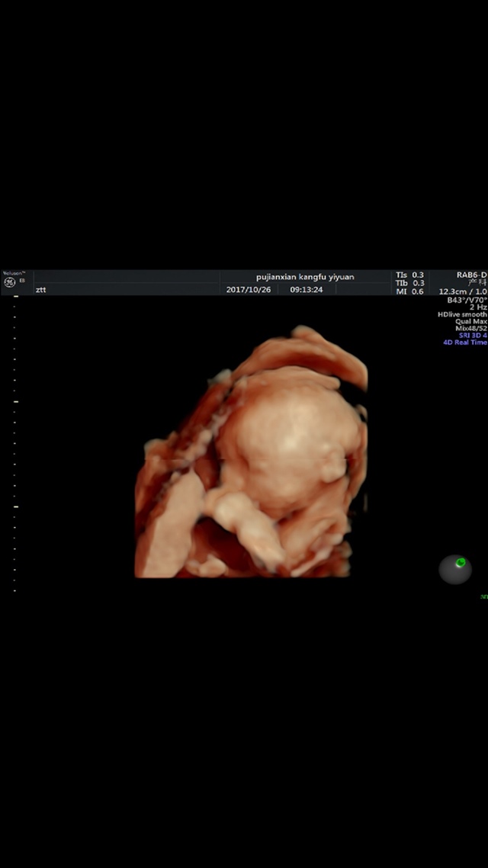
Task: Click the hospital name 'pujianxian kangfu yiyuan'
Action: [x=305, y=277]
